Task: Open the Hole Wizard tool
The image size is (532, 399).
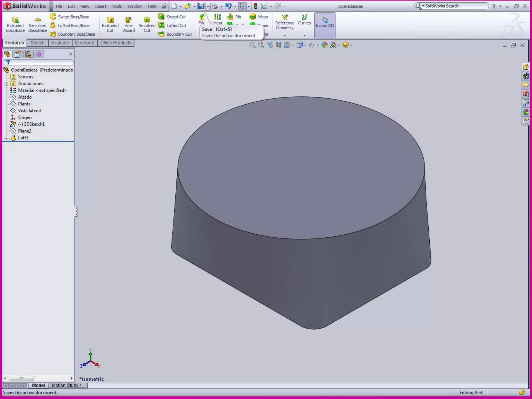Action: (x=128, y=24)
